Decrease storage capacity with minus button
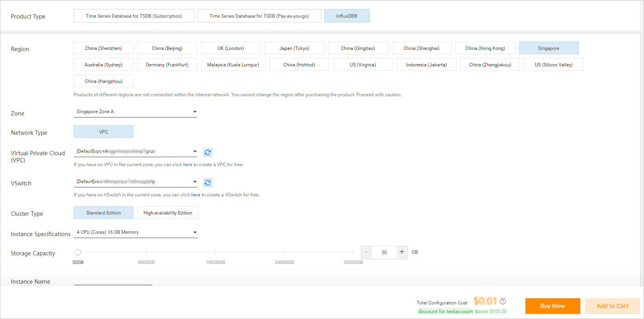The width and height of the screenshot is (644, 319). (x=366, y=252)
